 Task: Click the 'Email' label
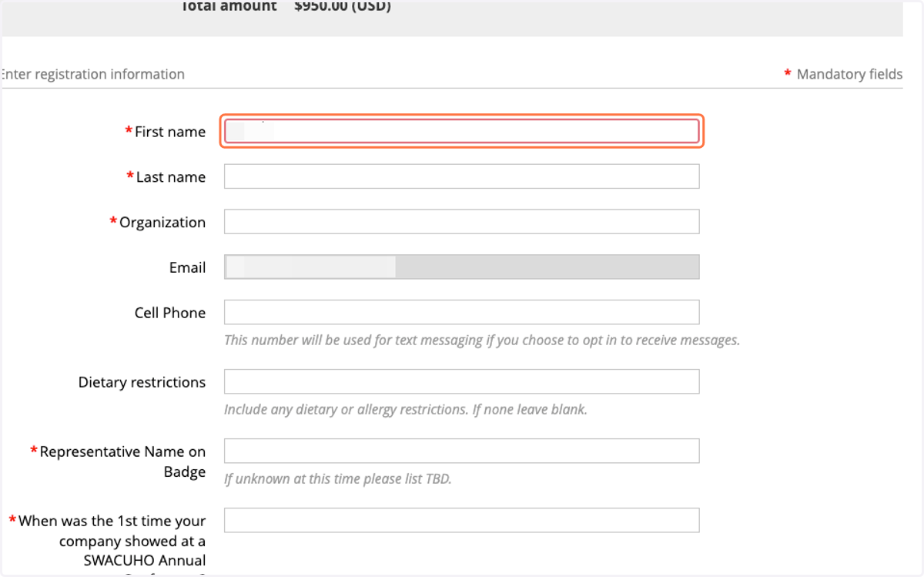pyautogui.click(x=188, y=267)
